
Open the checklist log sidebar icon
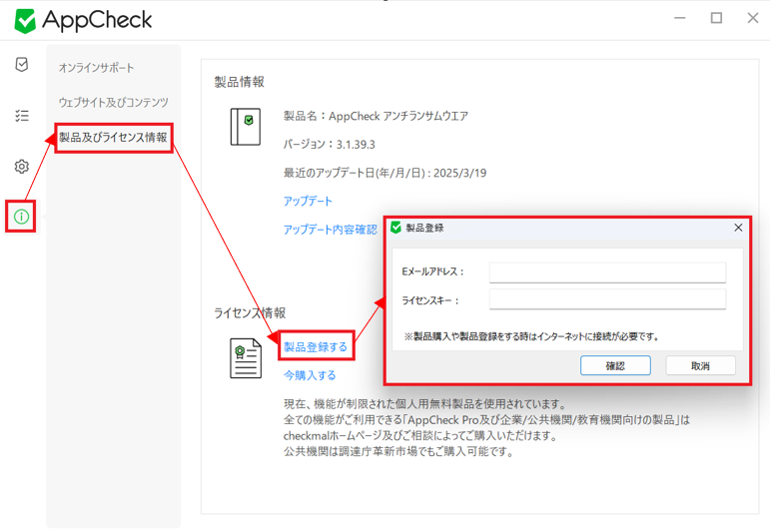[x=22, y=116]
